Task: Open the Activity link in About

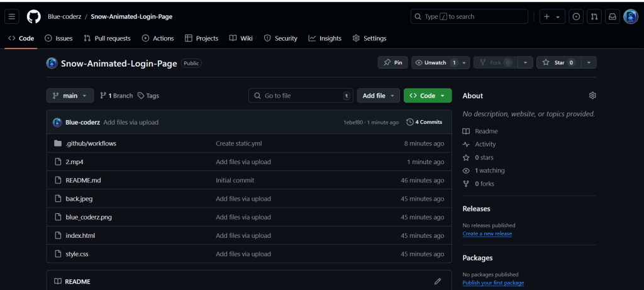Action: (x=486, y=144)
